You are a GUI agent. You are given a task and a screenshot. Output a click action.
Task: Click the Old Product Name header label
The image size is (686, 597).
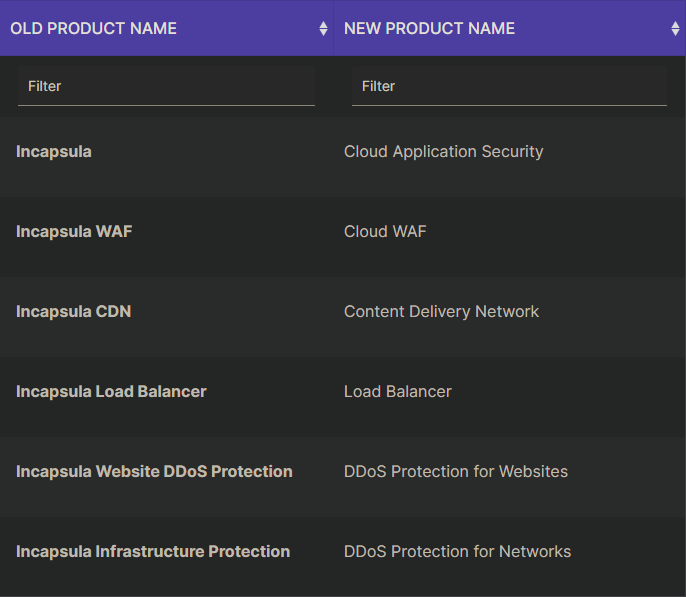tap(93, 29)
